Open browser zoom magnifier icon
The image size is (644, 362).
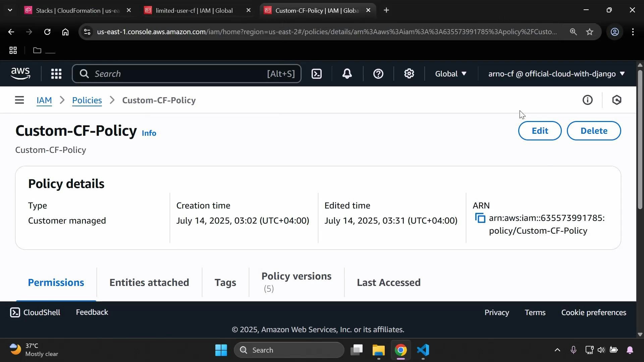click(x=573, y=32)
